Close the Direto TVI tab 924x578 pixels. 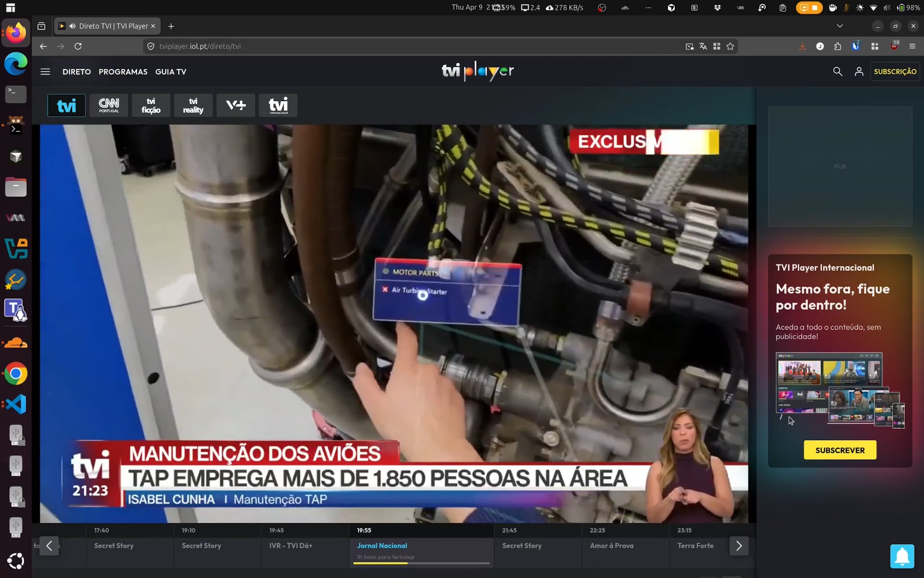153,26
